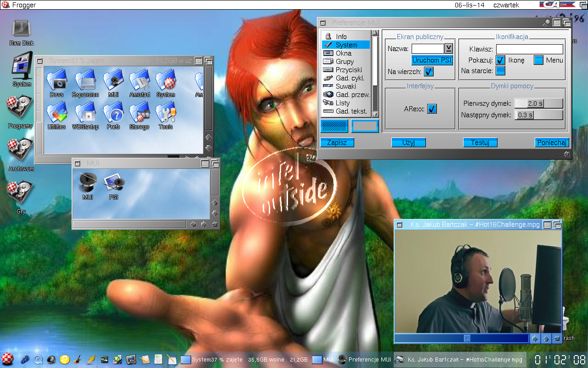The image size is (588, 368).
Task: Click preferences list scroll up arrow
Action: 375,33
